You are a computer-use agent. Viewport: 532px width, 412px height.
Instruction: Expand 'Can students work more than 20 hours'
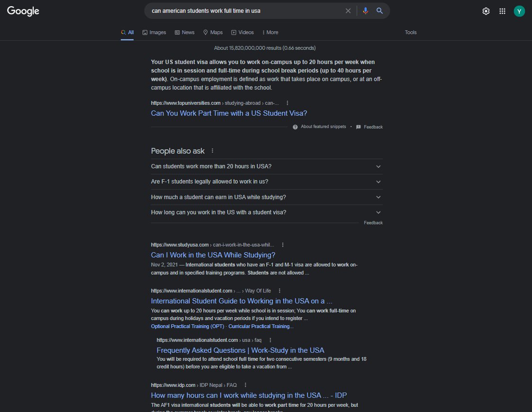[x=267, y=166]
